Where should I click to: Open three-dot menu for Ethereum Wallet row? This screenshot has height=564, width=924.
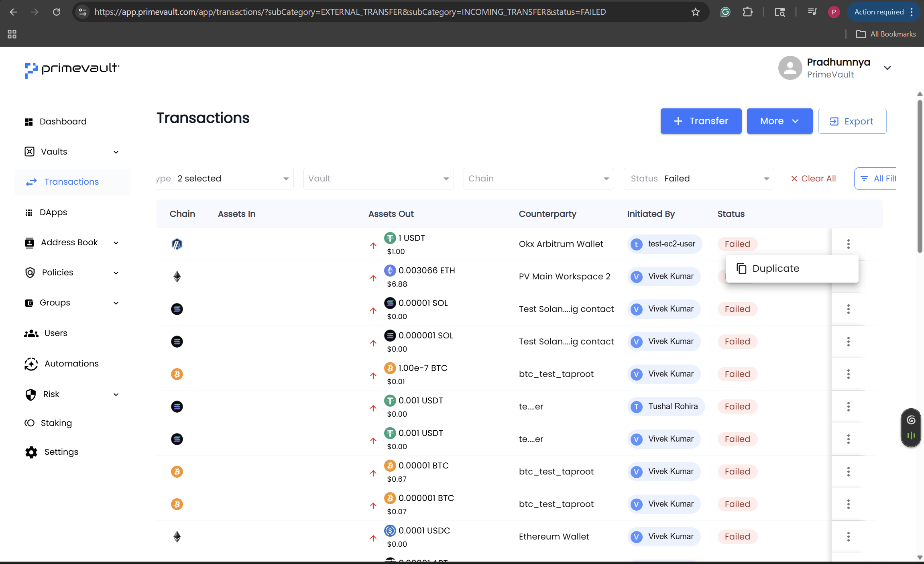click(x=848, y=537)
